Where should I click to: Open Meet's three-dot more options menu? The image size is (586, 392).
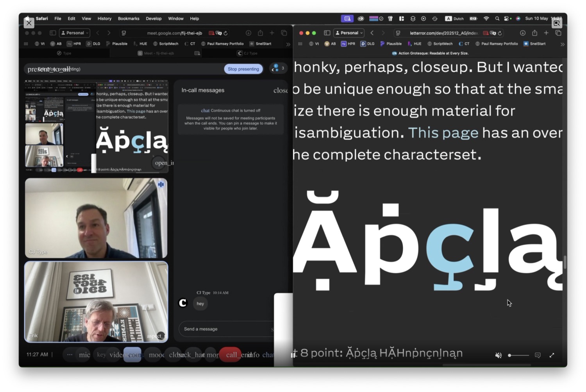click(x=70, y=355)
